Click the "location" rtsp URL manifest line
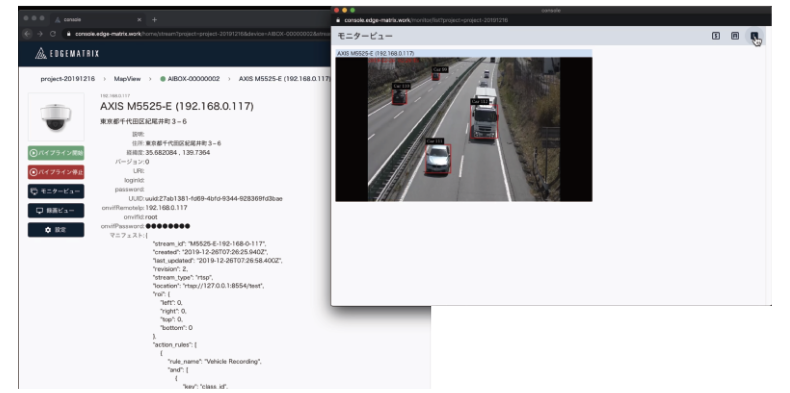Screen dimensions: 790x393 pyautogui.click(x=208, y=286)
